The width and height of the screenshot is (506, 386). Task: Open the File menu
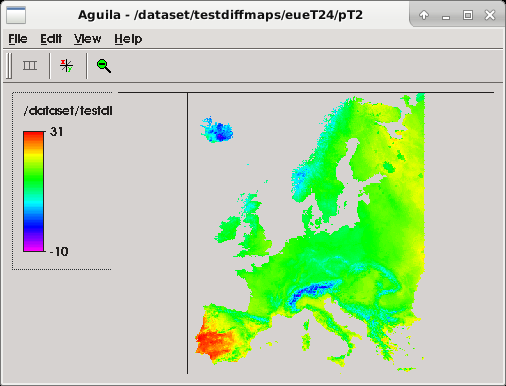(x=18, y=39)
